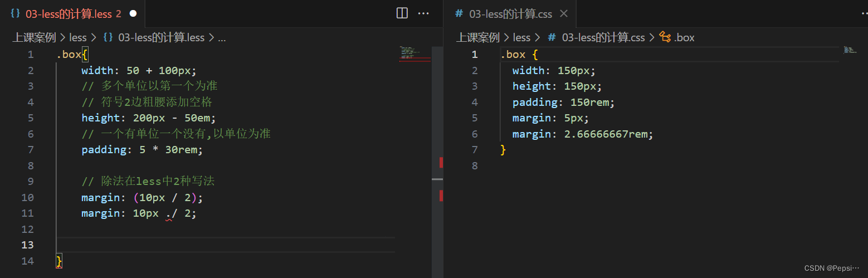Click the closing brace on css line 7

pyautogui.click(x=504, y=150)
